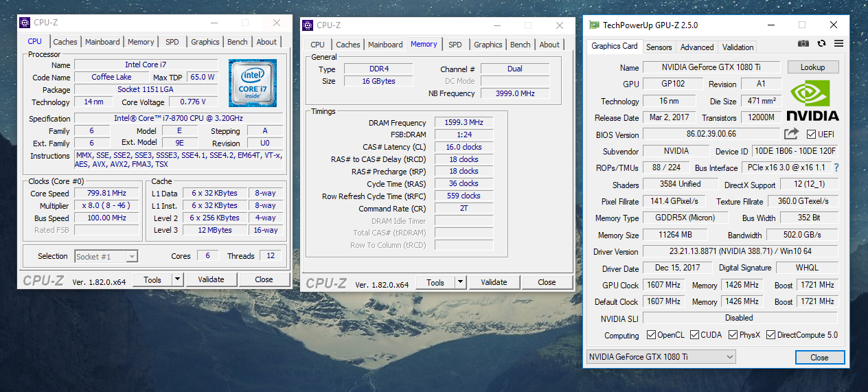The height and width of the screenshot is (392, 868).
Task: Click the Command Rate value 2T
Action: pyautogui.click(x=464, y=208)
